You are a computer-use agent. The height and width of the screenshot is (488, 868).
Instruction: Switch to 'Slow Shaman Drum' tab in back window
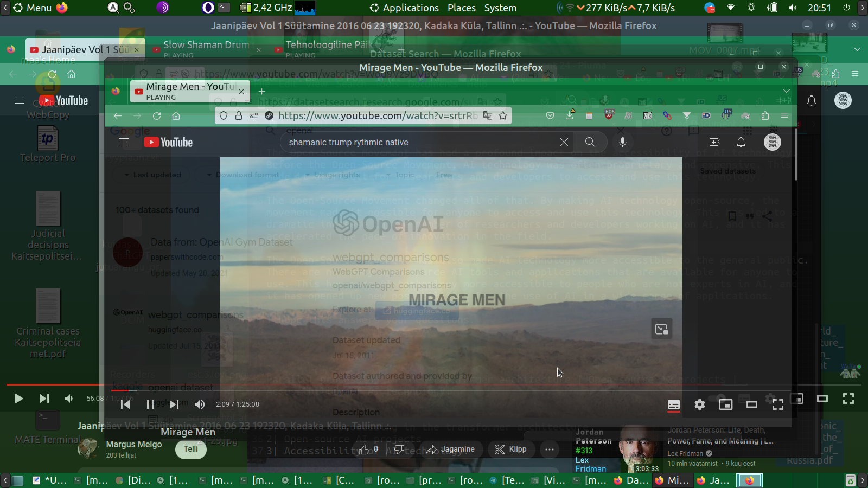click(206, 49)
